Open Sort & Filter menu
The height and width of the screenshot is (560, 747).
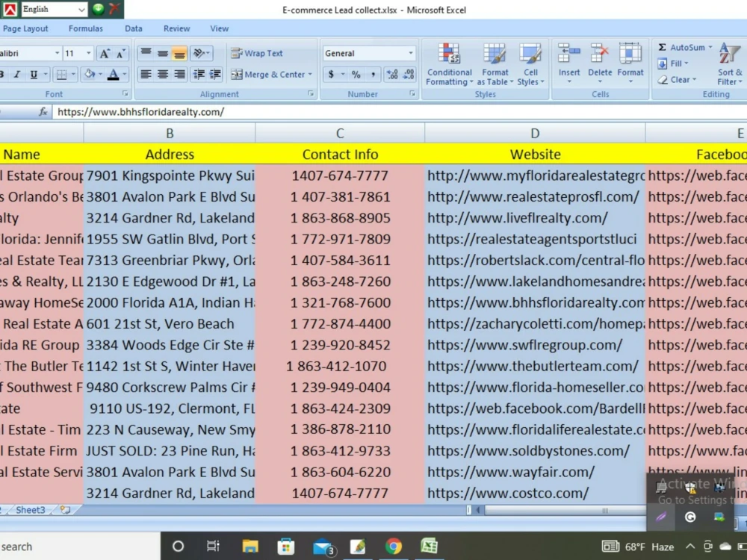pos(731,64)
